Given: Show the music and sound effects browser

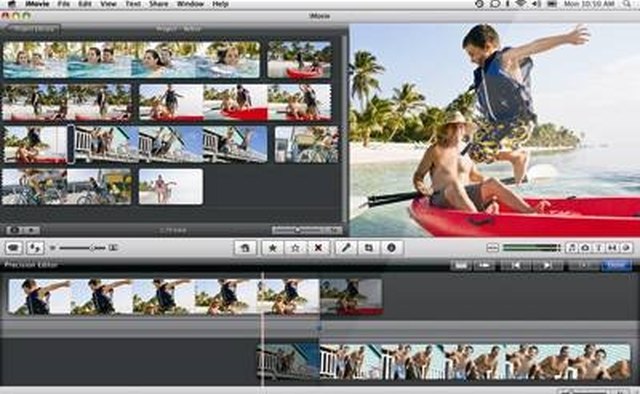Looking at the screenshot, I should (572, 247).
